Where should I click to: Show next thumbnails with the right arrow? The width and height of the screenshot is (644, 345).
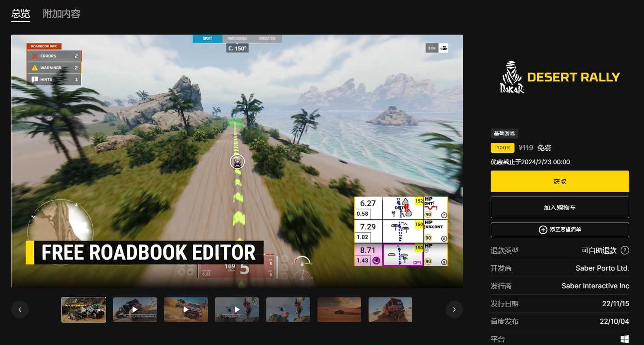454,310
